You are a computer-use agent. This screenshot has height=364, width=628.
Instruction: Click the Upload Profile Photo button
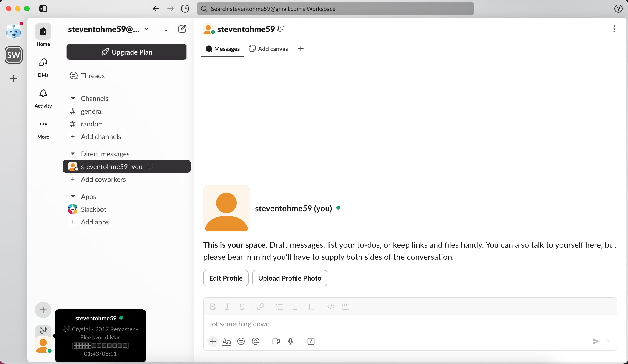[289, 278]
